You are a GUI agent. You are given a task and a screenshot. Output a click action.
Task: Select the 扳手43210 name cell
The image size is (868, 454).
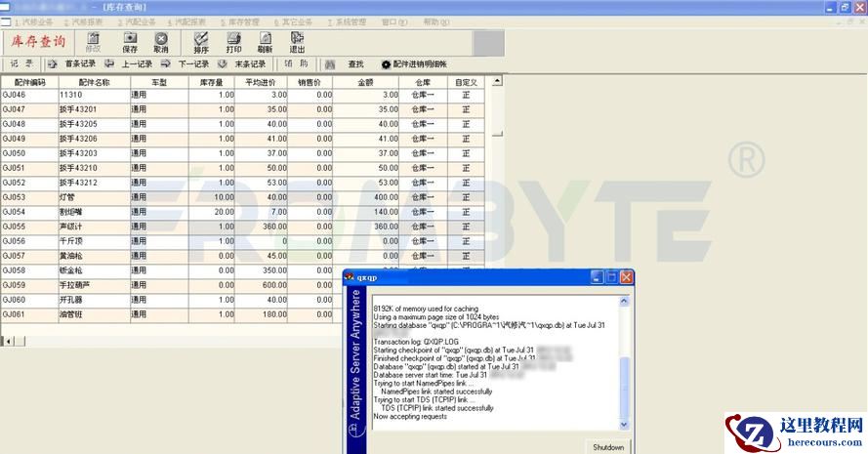point(94,168)
